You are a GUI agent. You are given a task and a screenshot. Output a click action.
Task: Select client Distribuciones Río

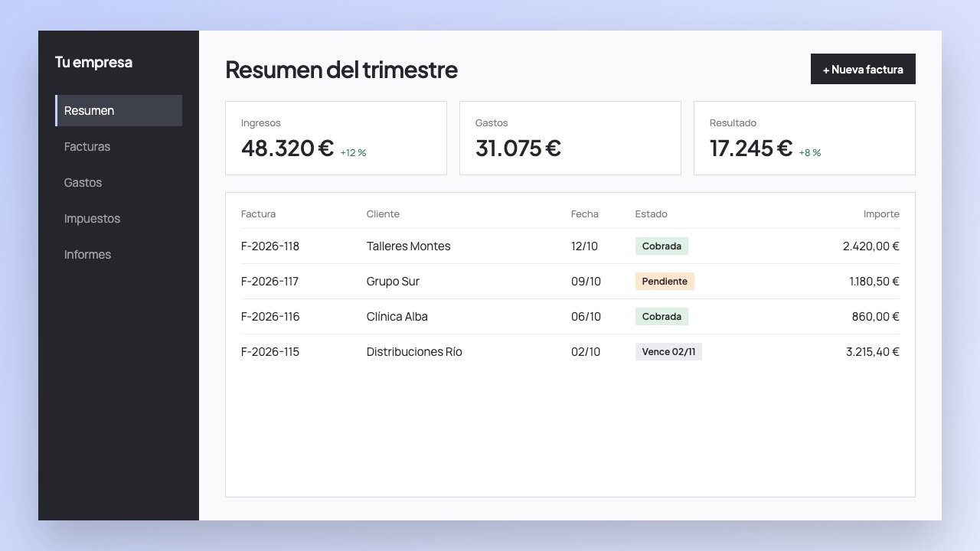click(x=414, y=351)
